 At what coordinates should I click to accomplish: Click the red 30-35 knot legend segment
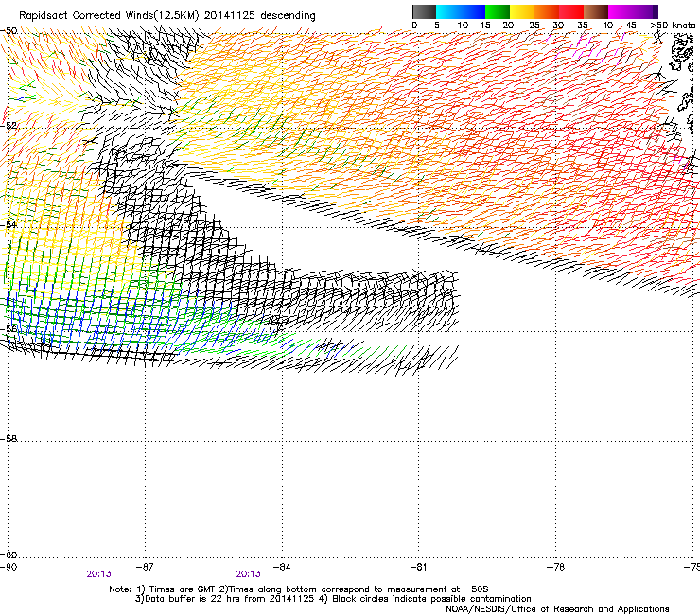coord(571,11)
